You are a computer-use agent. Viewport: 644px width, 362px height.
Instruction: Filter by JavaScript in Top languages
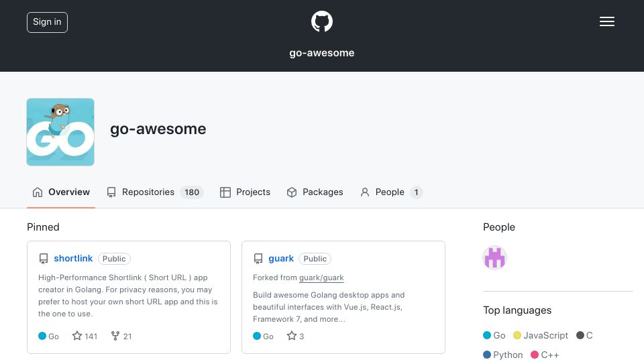click(x=541, y=335)
